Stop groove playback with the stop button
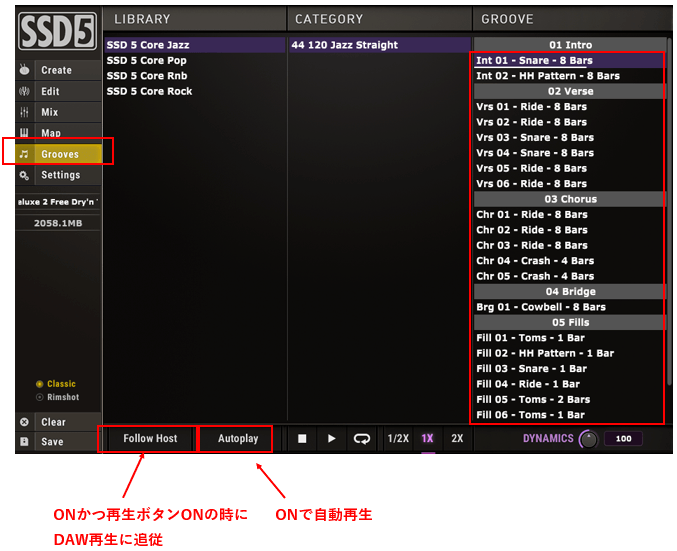Screen dimensions: 677x551 coord(302,439)
